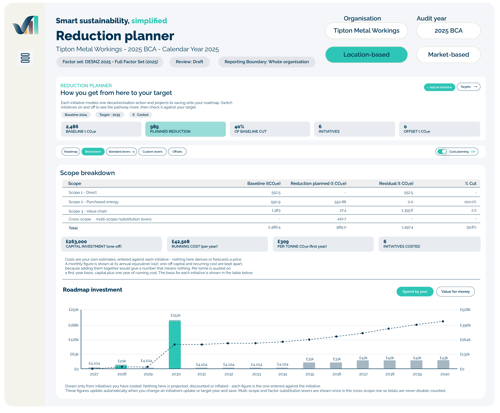Image resolution: width=500 pixels, height=413 pixels.
Task: Click the Scope column header
Action: (74, 183)
